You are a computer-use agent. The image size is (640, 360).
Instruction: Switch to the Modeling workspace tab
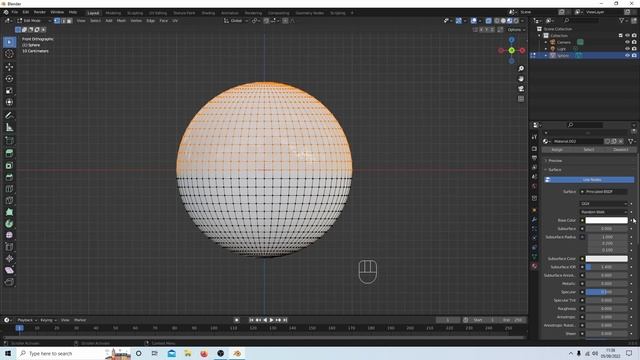(113, 13)
